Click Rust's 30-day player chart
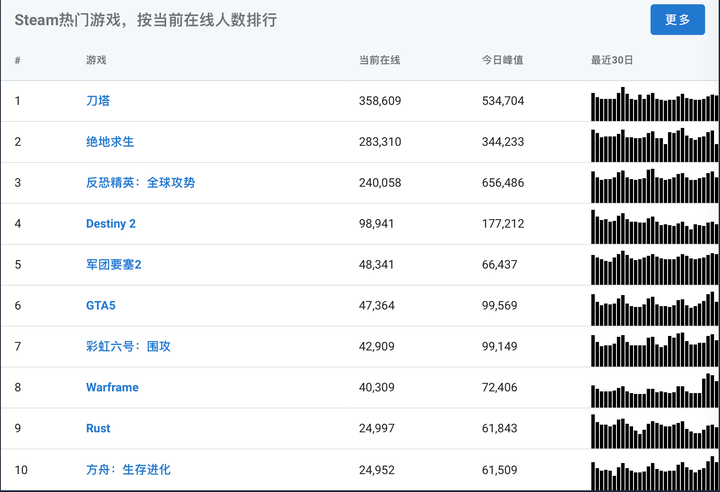This screenshot has width=720, height=492. coord(655,431)
